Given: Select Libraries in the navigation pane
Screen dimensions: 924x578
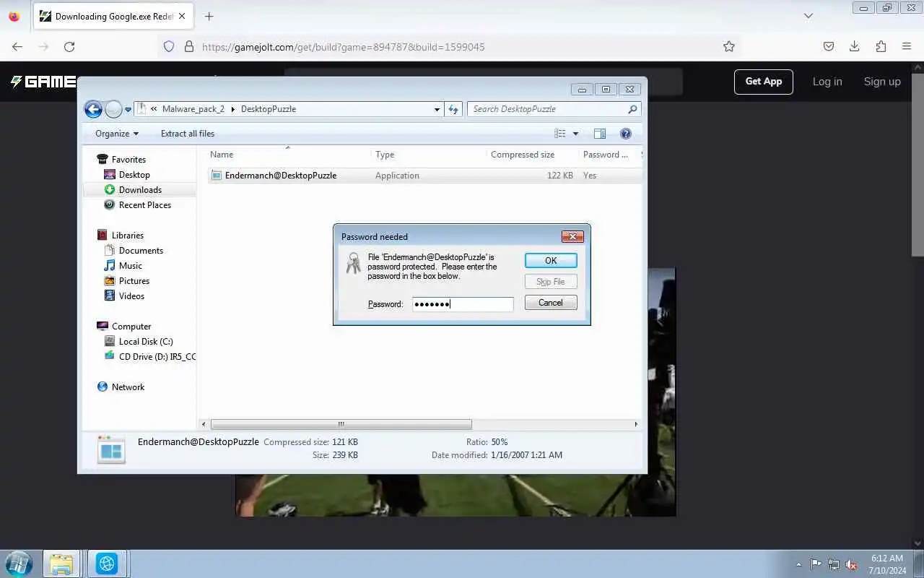Looking at the screenshot, I should (x=128, y=236).
